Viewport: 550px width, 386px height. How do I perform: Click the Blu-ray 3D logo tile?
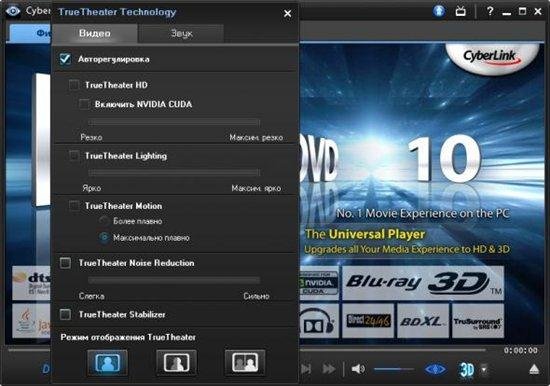(x=423, y=283)
